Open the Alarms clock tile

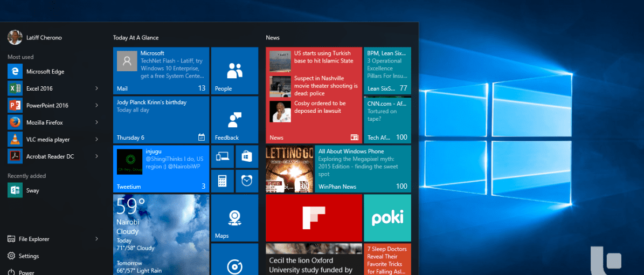pos(247,181)
